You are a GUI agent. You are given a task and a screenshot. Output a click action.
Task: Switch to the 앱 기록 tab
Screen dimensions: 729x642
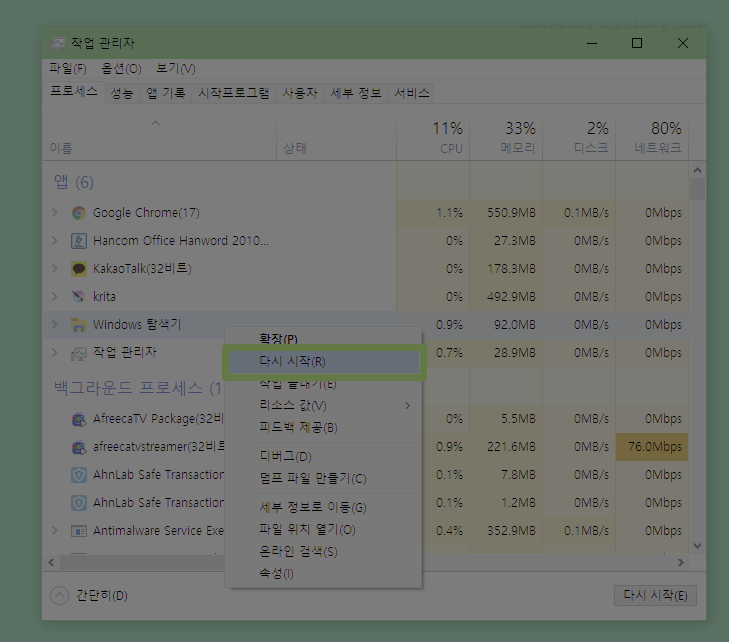click(x=166, y=93)
